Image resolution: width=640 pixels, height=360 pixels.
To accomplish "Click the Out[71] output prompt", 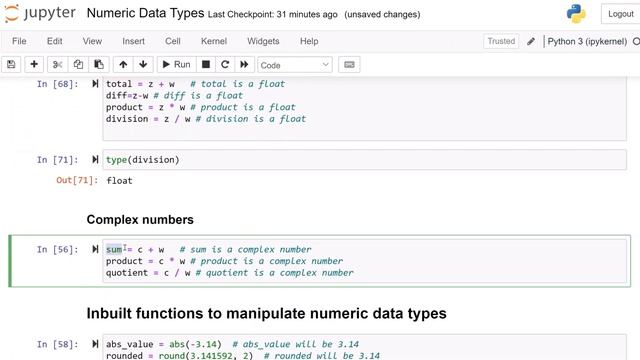I will tap(77, 180).
